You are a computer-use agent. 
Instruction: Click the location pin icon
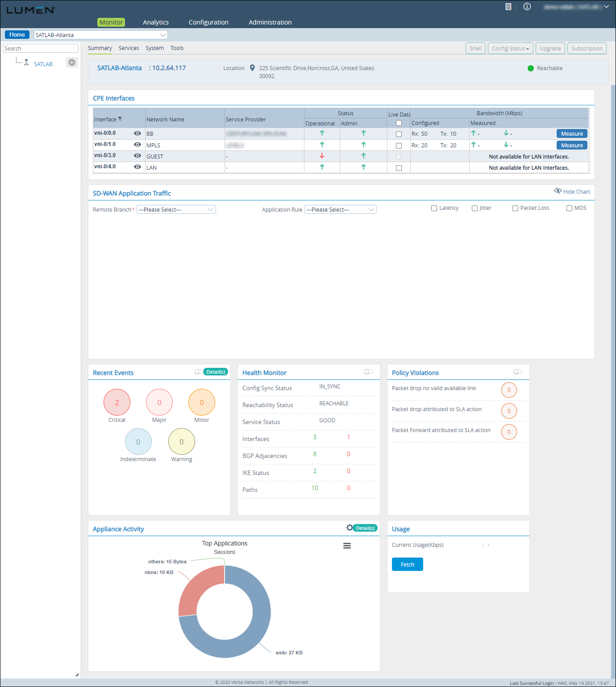click(252, 68)
